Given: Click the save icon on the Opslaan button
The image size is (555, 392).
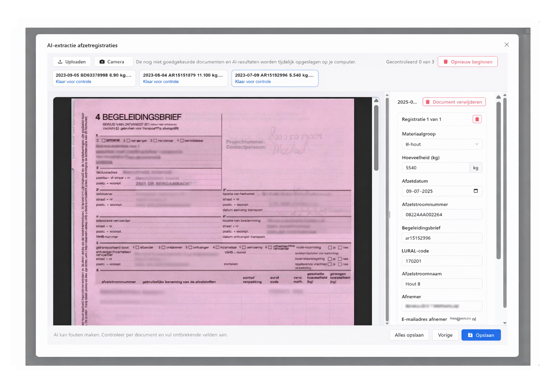Looking at the screenshot, I should click(470, 335).
